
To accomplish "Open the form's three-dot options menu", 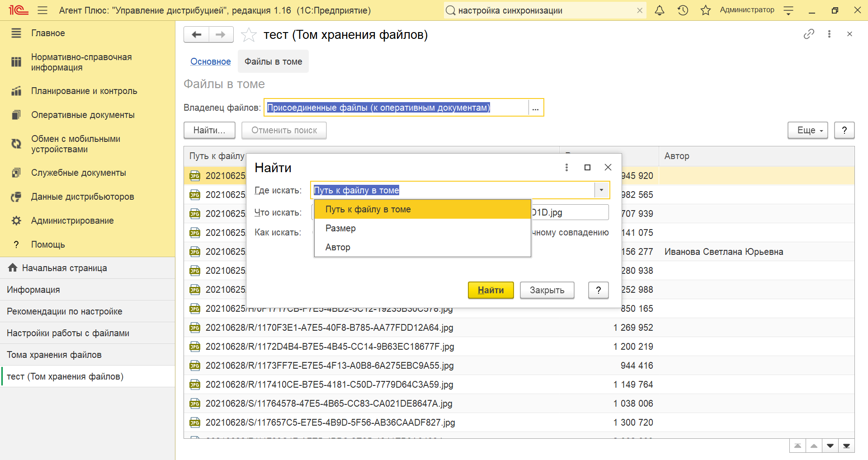I will point(829,34).
